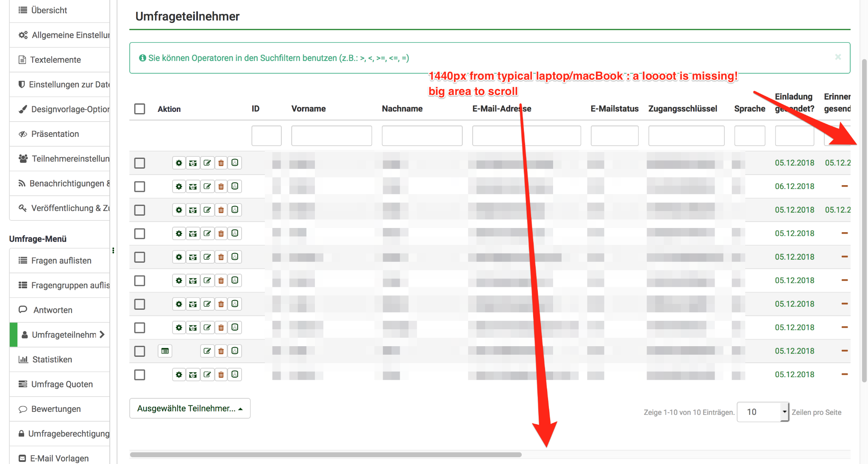Click the Vorname filter input field
Viewport: 868px width, 464px height.
pos(331,136)
